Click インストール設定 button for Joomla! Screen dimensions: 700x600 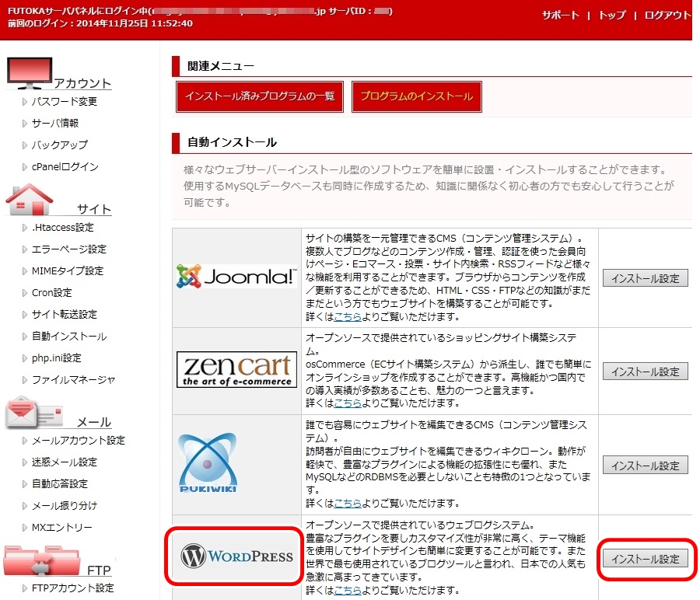pyautogui.click(x=645, y=278)
